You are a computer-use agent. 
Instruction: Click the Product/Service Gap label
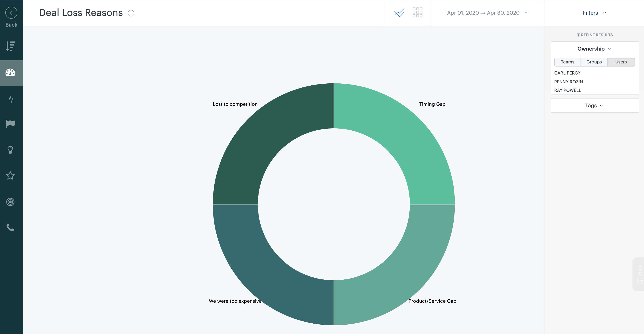[432, 301]
